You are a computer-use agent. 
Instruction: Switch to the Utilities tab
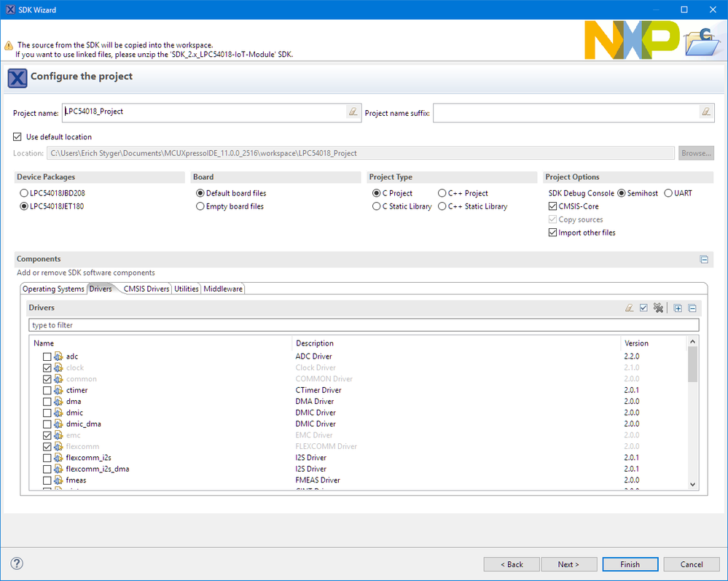pyautogui.click(x=186, y=289)
